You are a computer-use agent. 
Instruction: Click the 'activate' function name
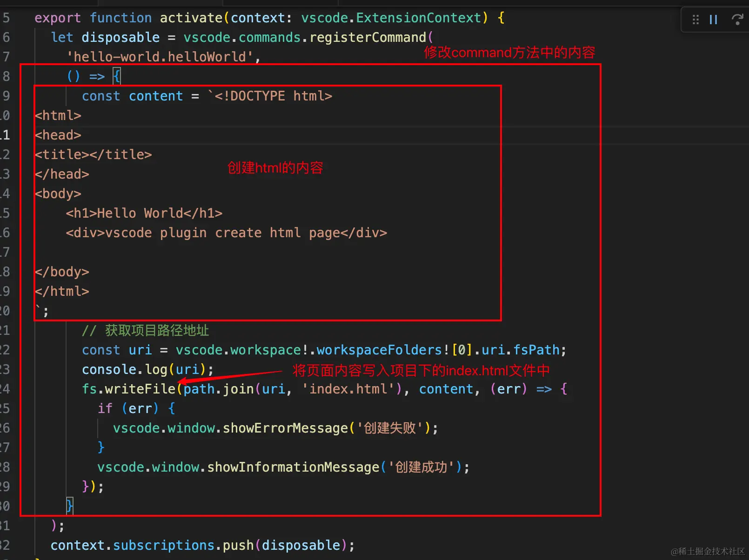pos(191,18)
